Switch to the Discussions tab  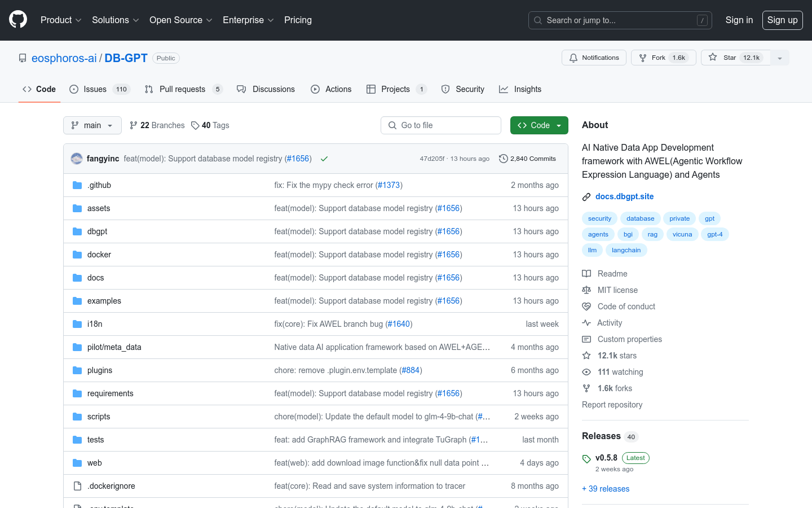(266, 89)
